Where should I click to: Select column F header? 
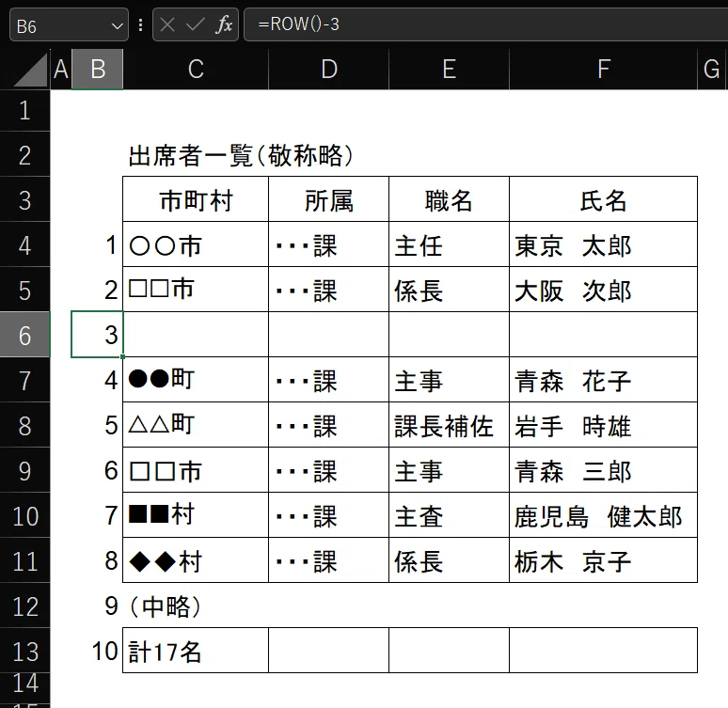(x=604, y=70)
